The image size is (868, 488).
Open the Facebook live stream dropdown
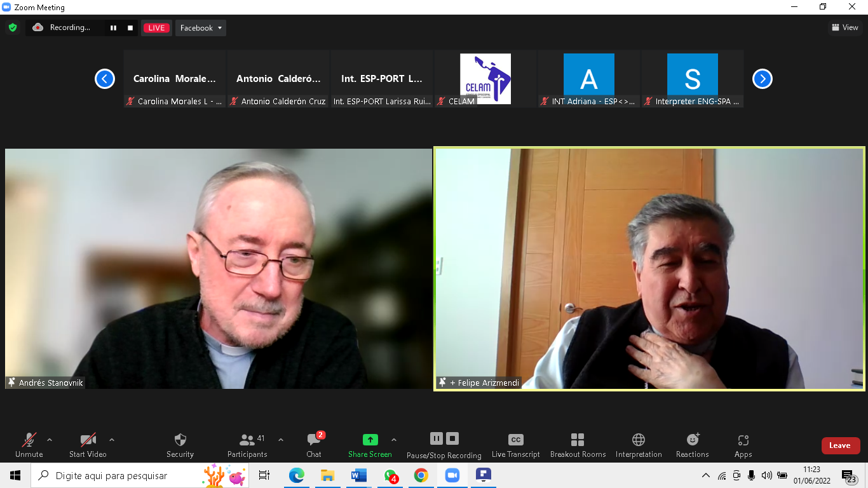[x=201, y=28]
